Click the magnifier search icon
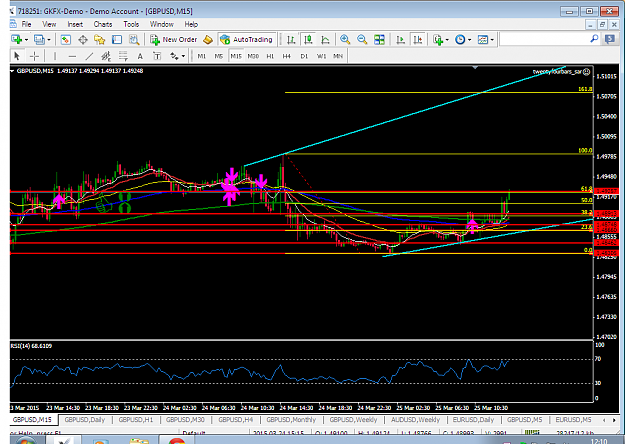The width and height of the screenshot is (625, 444). click(x=594, y=39)
